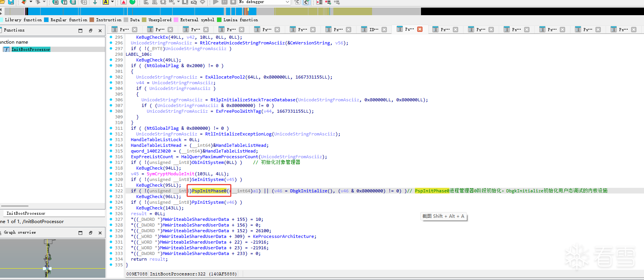The image size is (644, 280).
Task: Click the Library function legend color swatch
Action: (2, 20)
